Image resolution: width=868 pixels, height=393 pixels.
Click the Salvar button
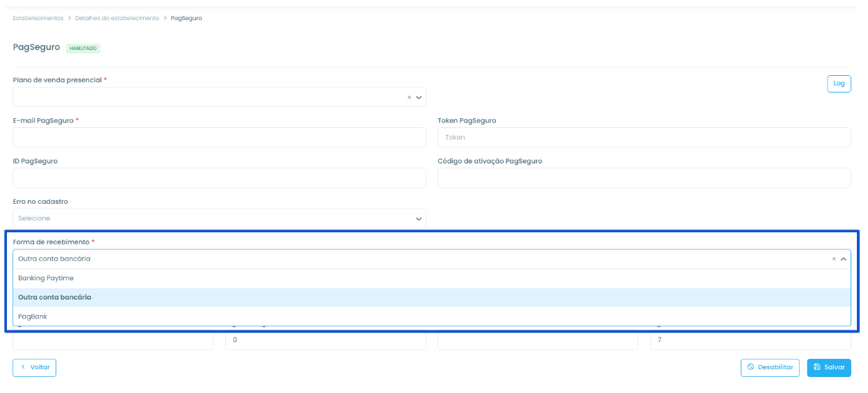coord(829,367)
